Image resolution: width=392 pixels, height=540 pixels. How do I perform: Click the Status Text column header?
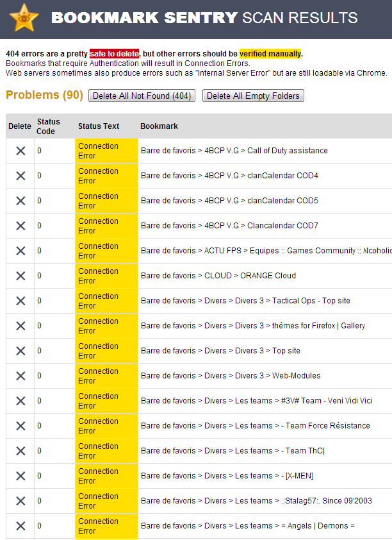coord(99,126)
